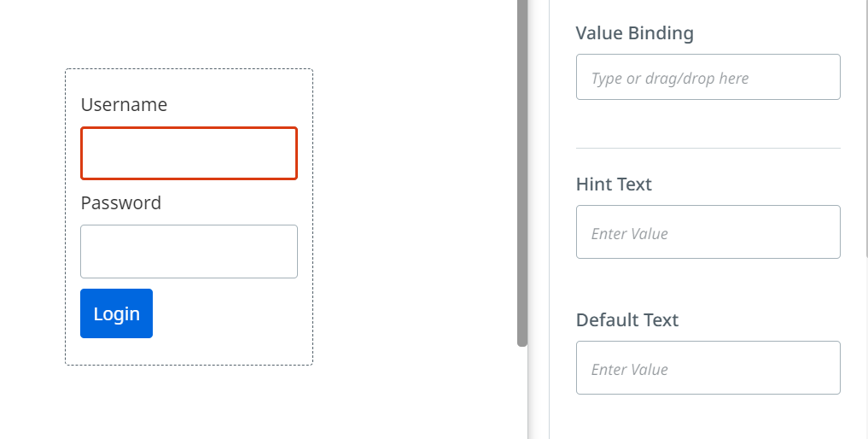Focus the Default Text value field
The image size is (868, 439).
[x=708, y=368]
